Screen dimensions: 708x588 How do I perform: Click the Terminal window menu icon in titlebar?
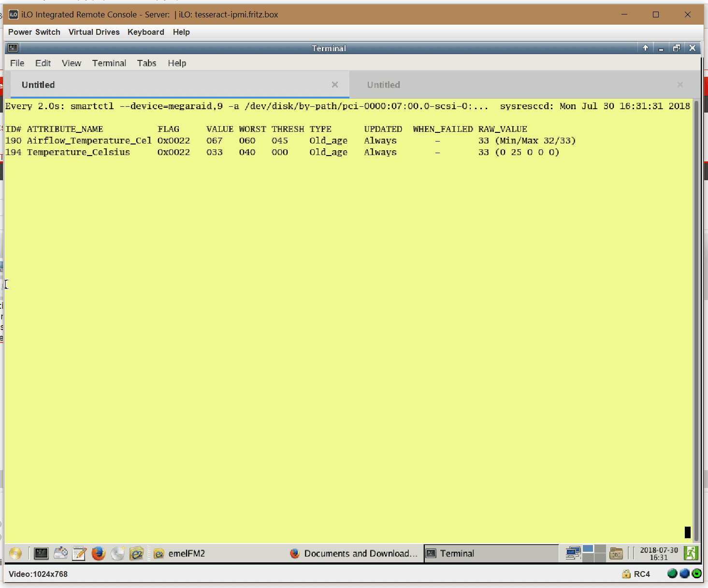pos(13,48)
